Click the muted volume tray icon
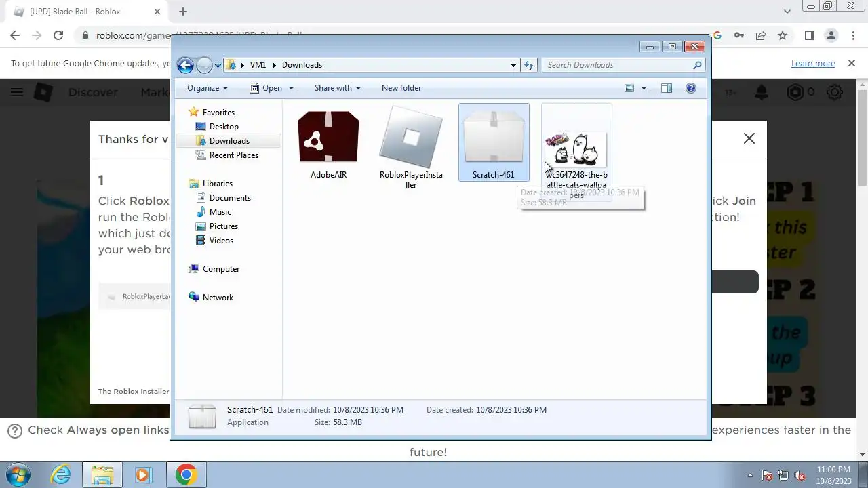 click(800, 475)
